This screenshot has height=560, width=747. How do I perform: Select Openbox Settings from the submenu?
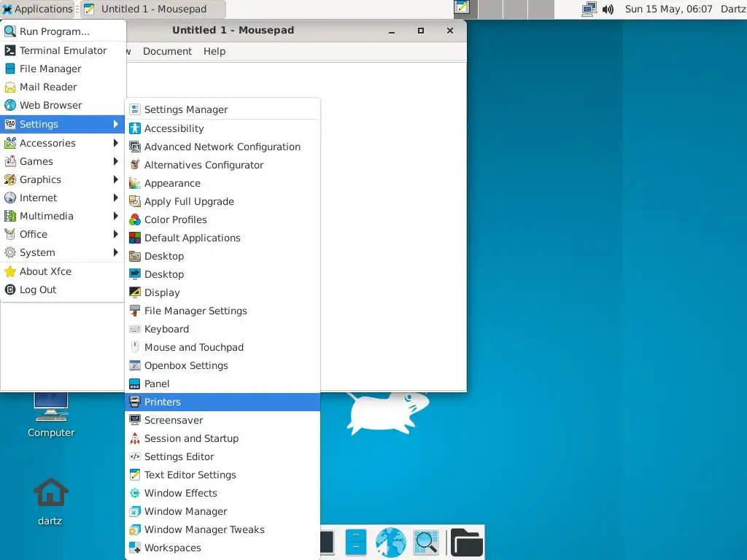pos(222,366)
